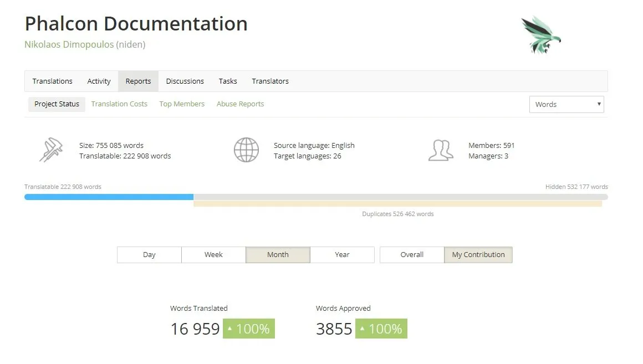Click the Phalcon bird logo

click(x=541, y=35)
